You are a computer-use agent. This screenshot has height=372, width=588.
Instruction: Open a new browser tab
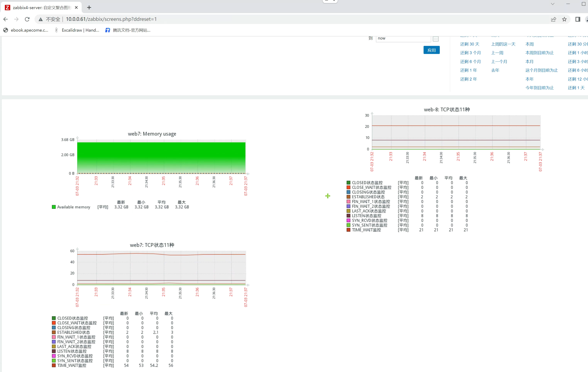pyautogui.click(x=89, y=8)
